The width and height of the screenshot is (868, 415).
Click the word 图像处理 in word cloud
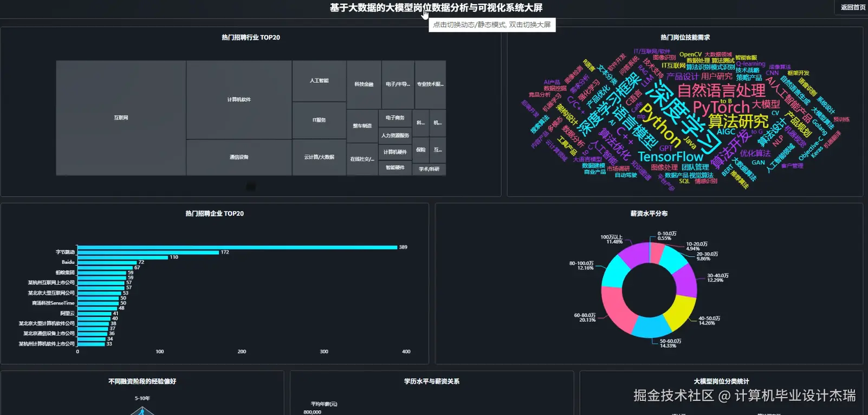click(664, 167)
